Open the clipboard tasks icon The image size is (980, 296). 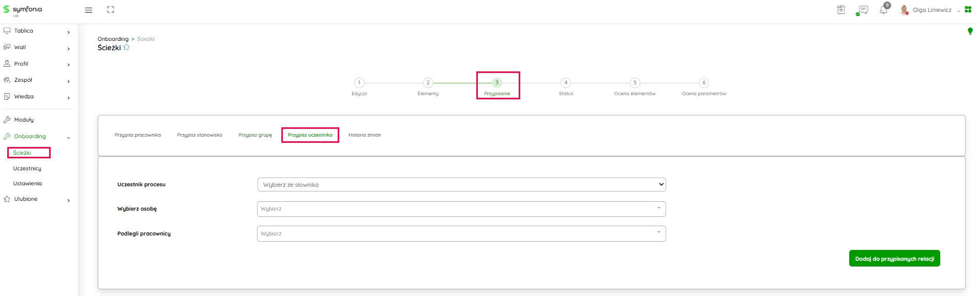pyautogui.click(x=841, y=10)
